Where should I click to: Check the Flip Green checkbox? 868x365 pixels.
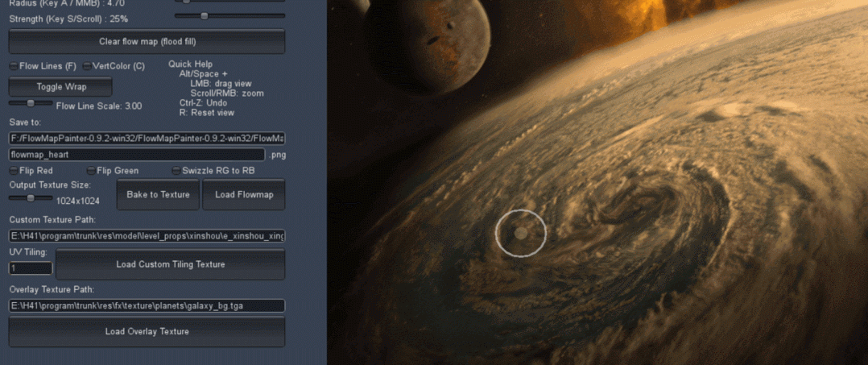point(91,171)
